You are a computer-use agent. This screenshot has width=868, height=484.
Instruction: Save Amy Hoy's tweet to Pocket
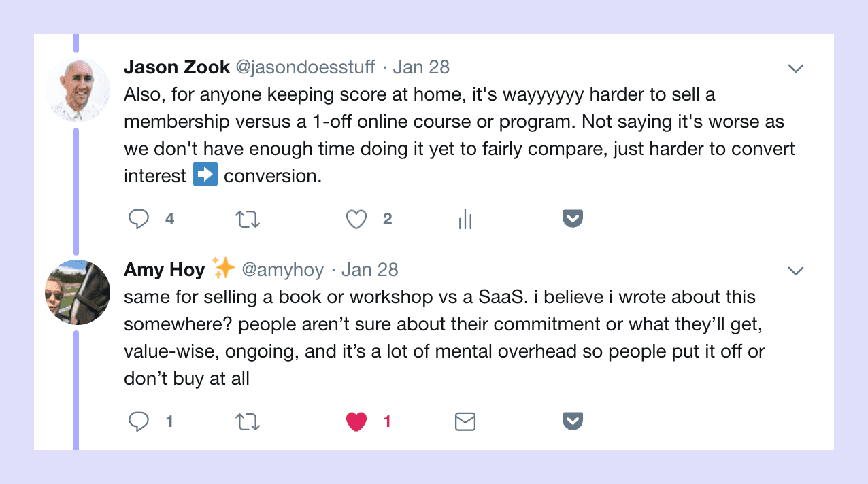[x=572, y=421]
